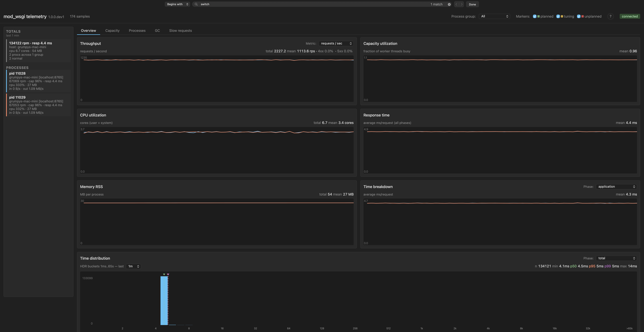Click the PROCESSES section heading
644x332 pixels.
pos(17,68)
